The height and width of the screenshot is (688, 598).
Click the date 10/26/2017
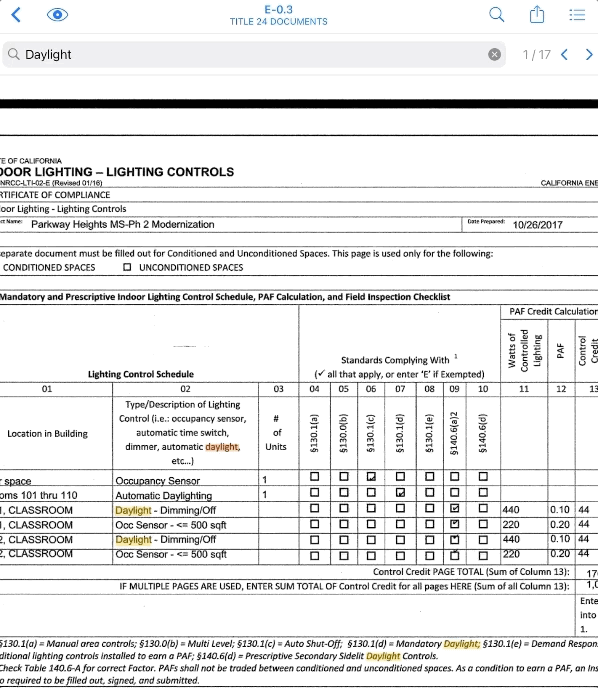537,225
